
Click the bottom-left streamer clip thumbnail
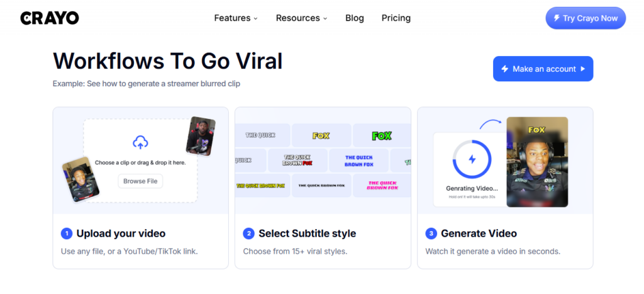(81, 179)
